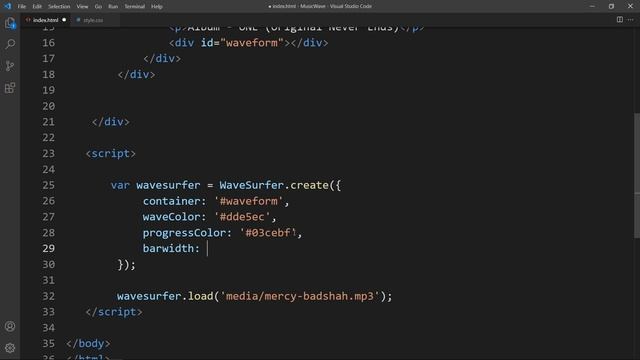Click the opening script tag
This screenshot has width=640, height=360.
(110, 153)
